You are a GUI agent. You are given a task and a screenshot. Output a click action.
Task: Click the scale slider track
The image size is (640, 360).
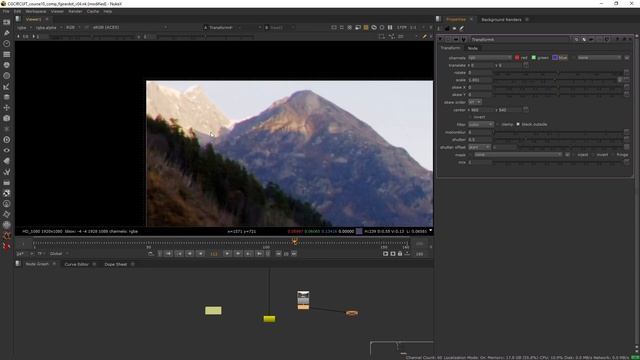pyautogui.click(x=555, y=80)
